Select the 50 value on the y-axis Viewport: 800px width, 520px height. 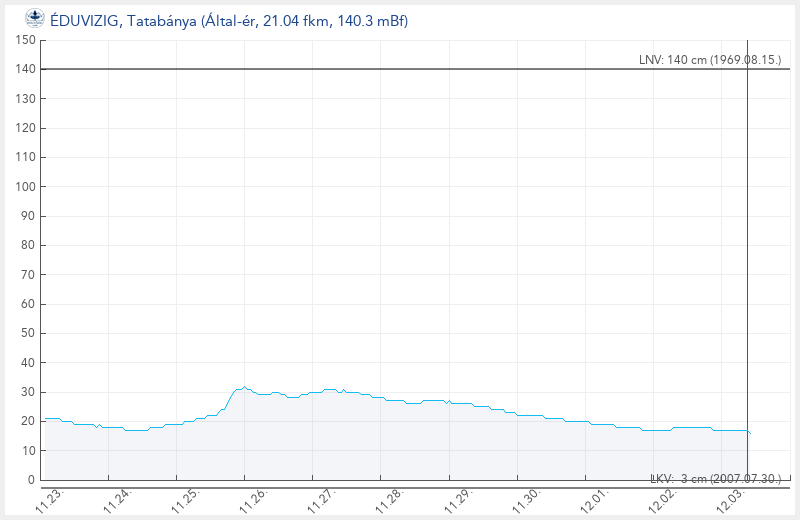[29, 333]
